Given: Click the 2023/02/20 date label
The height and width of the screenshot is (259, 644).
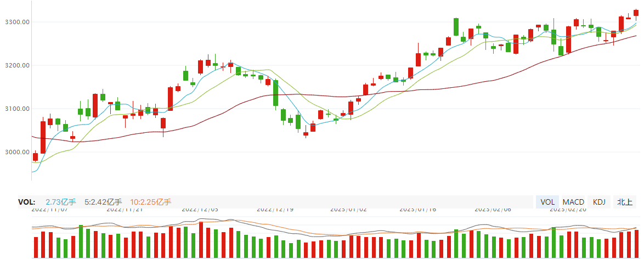Looking at the screenshot, I should point(568,209).
